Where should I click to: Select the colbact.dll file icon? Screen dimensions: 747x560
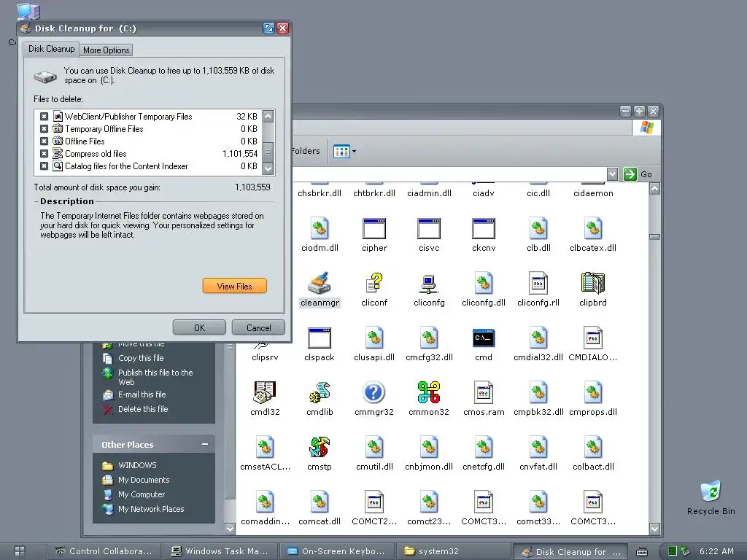coord(593,448)
